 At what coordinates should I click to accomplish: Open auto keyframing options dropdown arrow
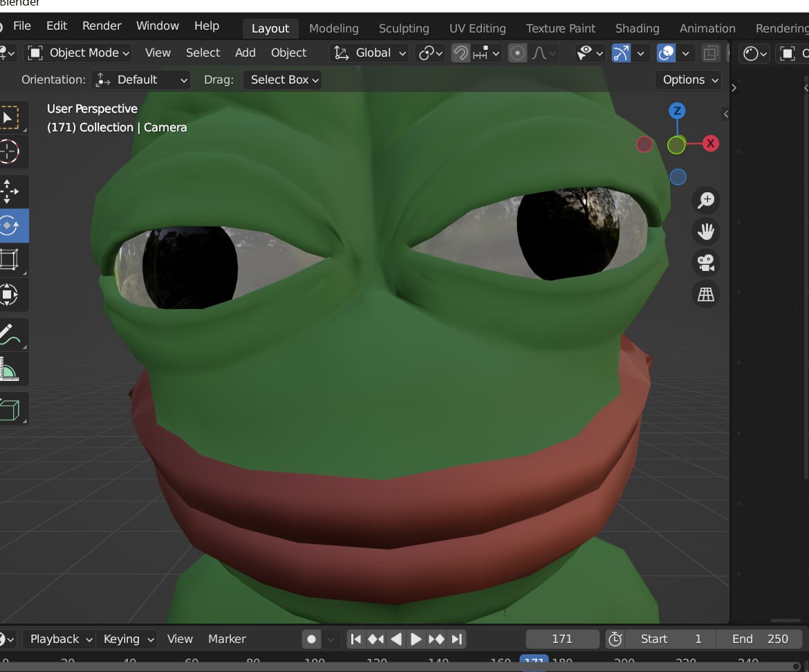coord(331,640)
